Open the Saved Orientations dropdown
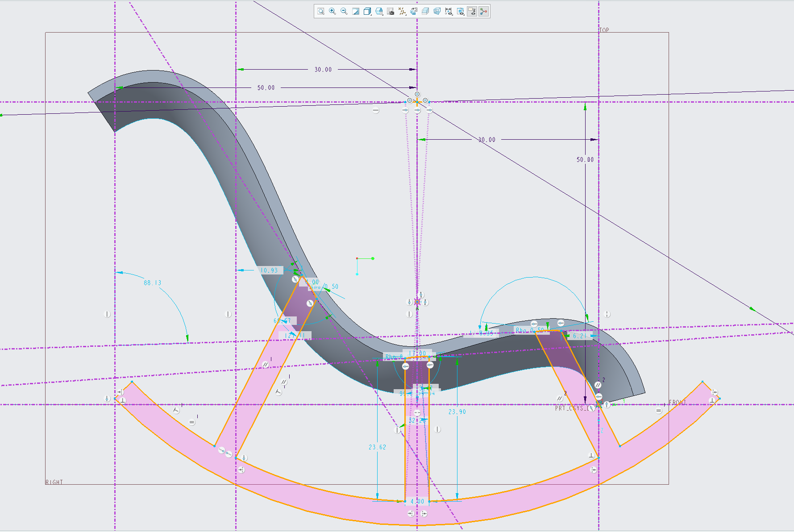This screenshot has height=532, width=794. pyautogui.click(x=379, y=11)
